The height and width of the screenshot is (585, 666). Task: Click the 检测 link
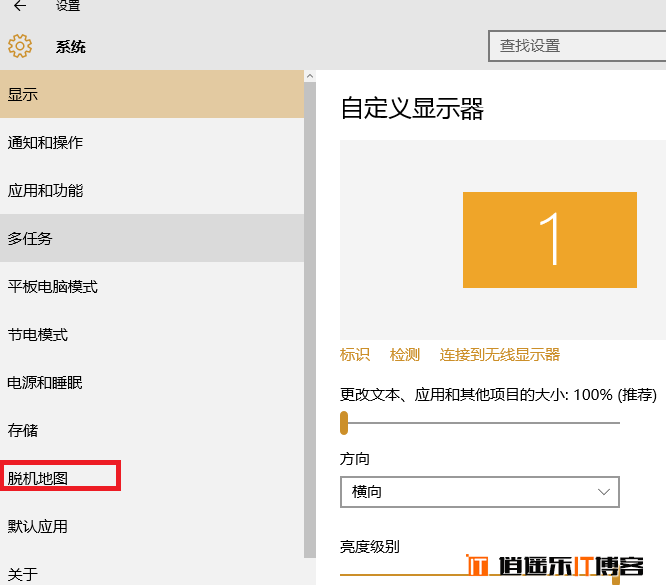click(x=405, y=354)
